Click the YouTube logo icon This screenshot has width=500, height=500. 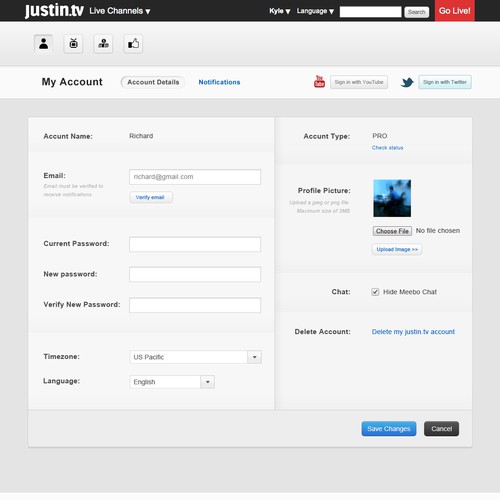[319, 82]
